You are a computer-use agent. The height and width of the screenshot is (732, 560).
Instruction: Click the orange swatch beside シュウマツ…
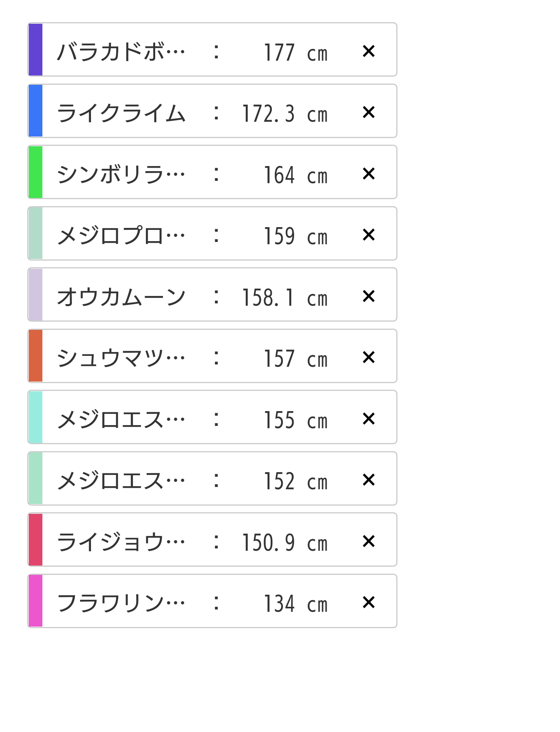[x=35, y=356]
